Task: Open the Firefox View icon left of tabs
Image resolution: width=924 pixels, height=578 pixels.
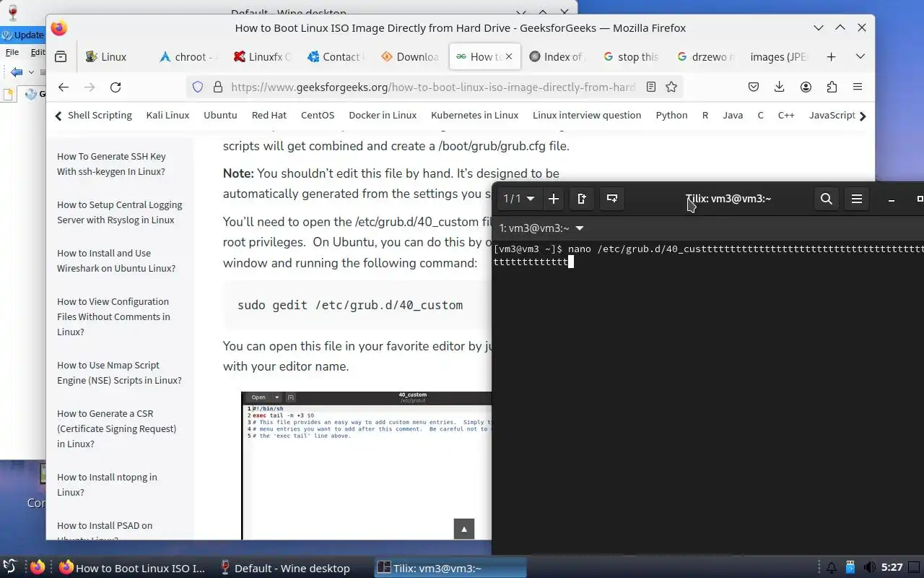Action: coord(61,56)
